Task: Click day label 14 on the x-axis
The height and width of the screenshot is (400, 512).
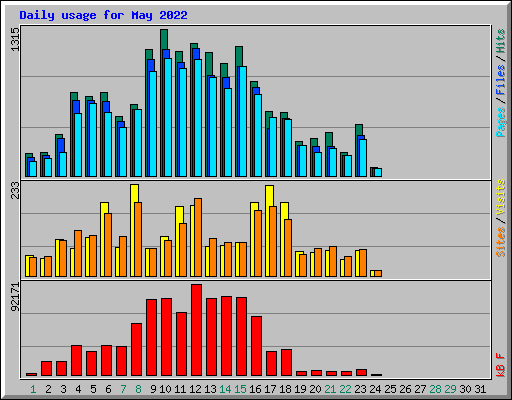Action: click(225, 389)
